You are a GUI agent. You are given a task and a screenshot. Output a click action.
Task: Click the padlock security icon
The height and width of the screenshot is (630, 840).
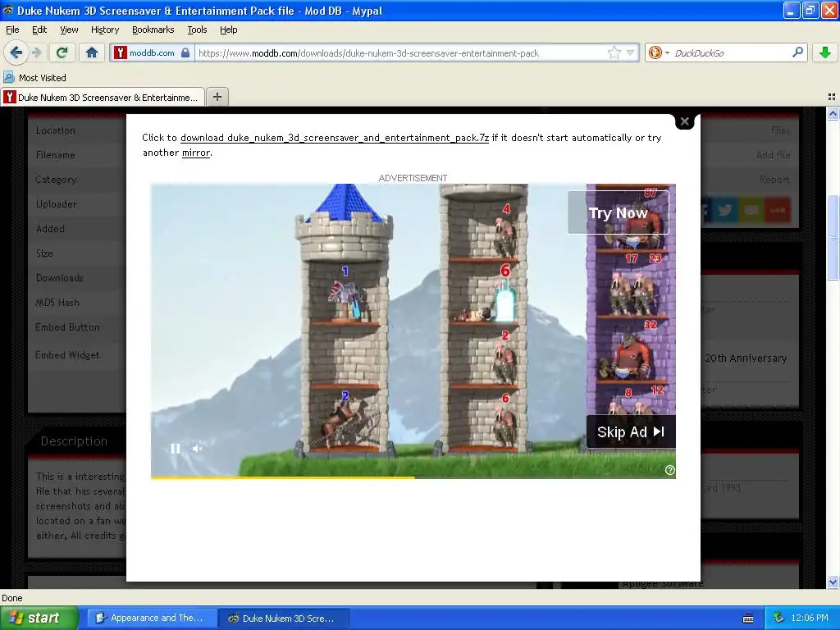point(185,52)
